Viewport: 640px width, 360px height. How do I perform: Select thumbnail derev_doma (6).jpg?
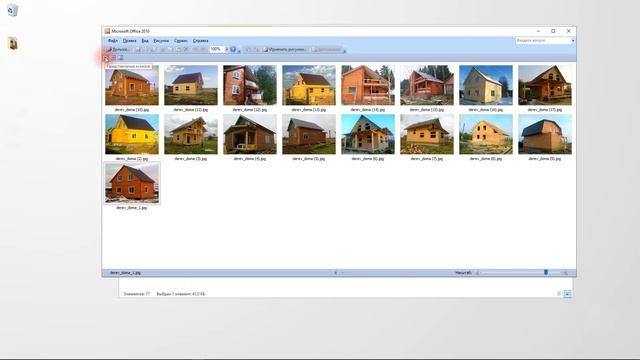click(368, 134)
